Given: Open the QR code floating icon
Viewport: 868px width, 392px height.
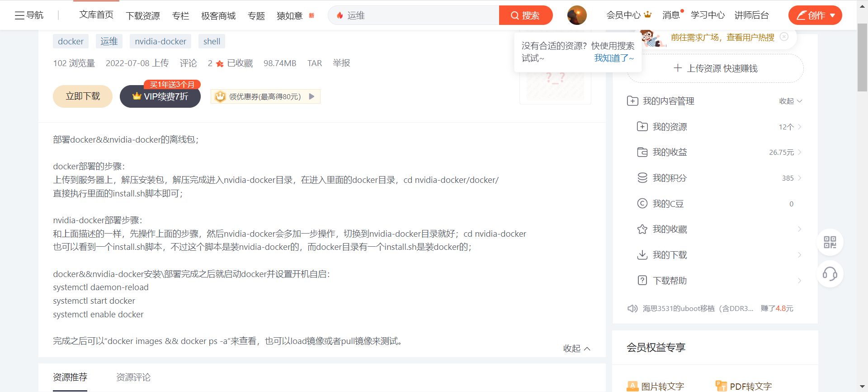Looking at the screenshot, I should tap(830, 242).
